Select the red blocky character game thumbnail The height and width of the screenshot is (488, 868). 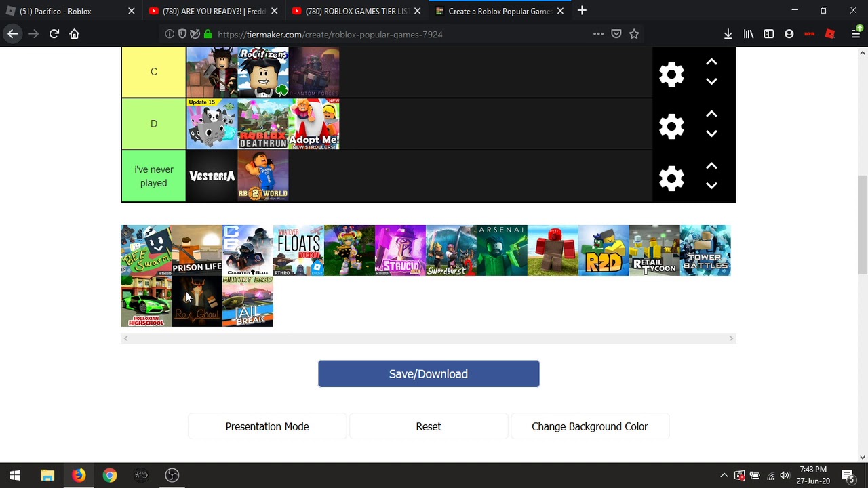click(x=553, y=250)
